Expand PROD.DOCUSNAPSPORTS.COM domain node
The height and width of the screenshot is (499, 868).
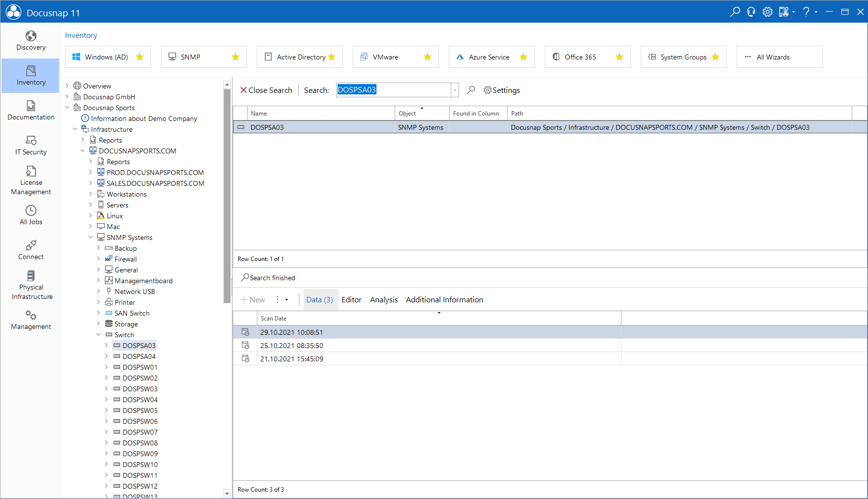(91, 173)
